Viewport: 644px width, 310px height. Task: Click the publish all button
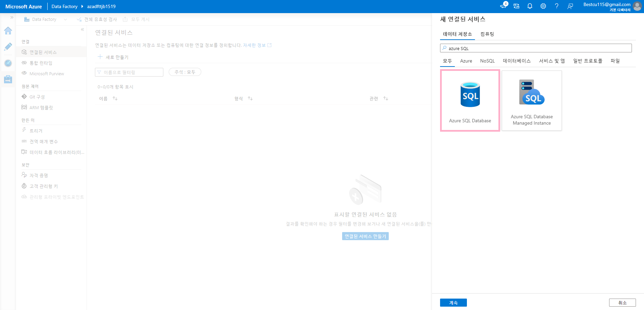pos(136,19)
